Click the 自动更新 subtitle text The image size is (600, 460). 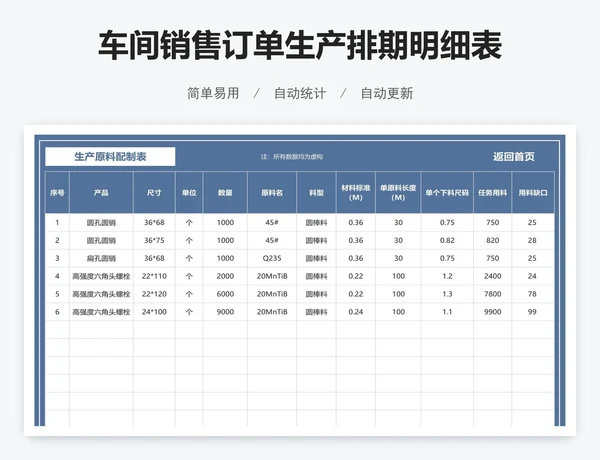pos(387,93)
